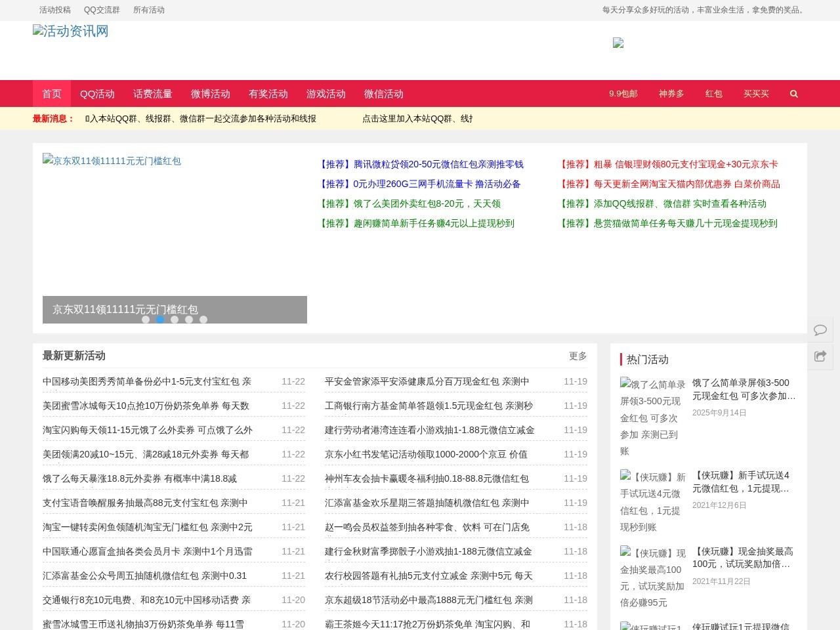Select the fourth carousel indicator dot
The image size is (840, 630).
point(189,320)
